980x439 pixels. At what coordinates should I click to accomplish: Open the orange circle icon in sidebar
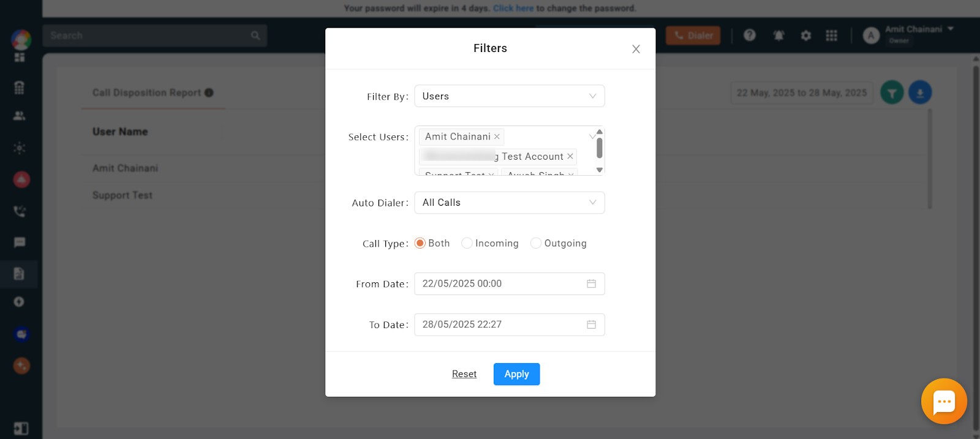(x=21, y=366)
